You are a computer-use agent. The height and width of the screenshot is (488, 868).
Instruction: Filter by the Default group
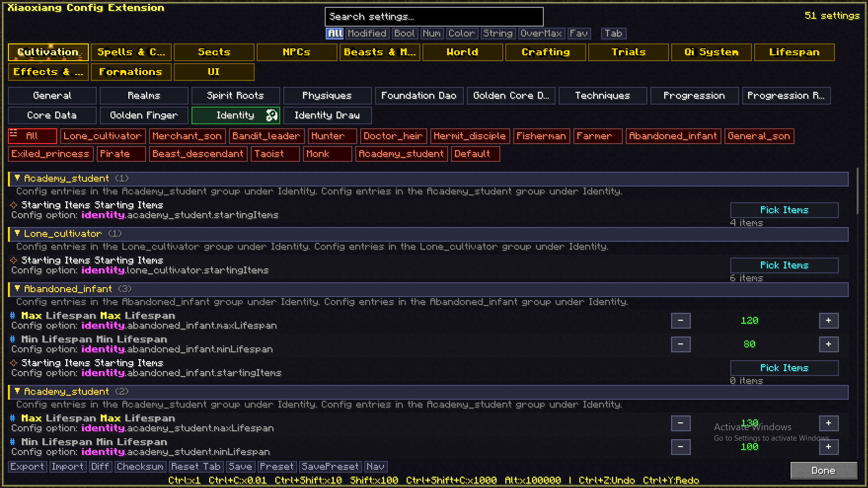tap(475, 154)
